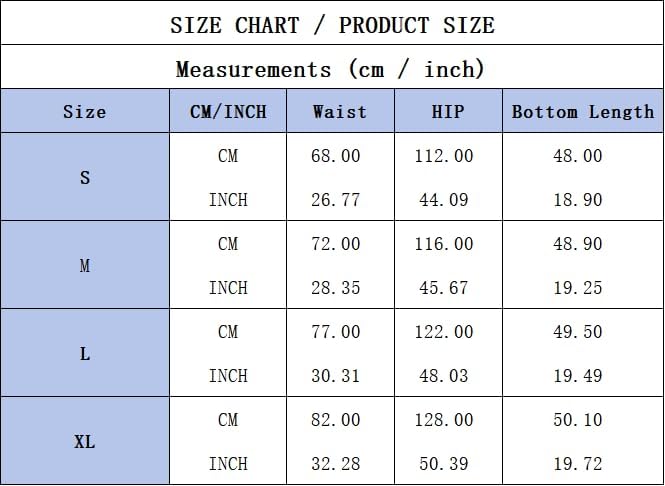This screenshot has height=486, width=665.
Task: Click the L size row label
Action: coord(85,354)
